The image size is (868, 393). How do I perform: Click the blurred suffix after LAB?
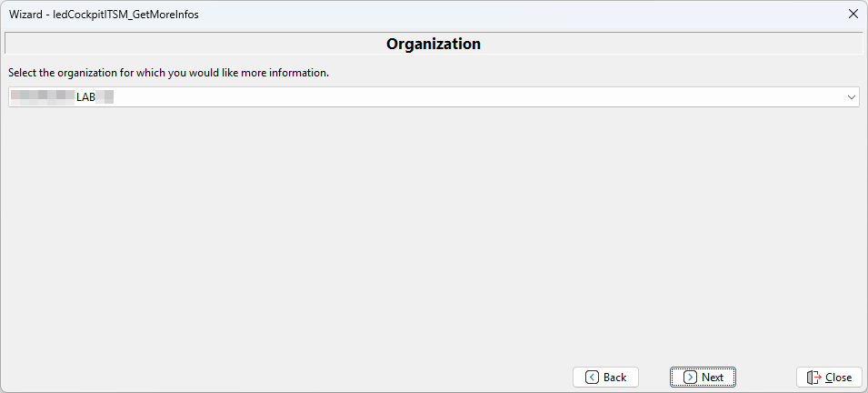[105, 97]
